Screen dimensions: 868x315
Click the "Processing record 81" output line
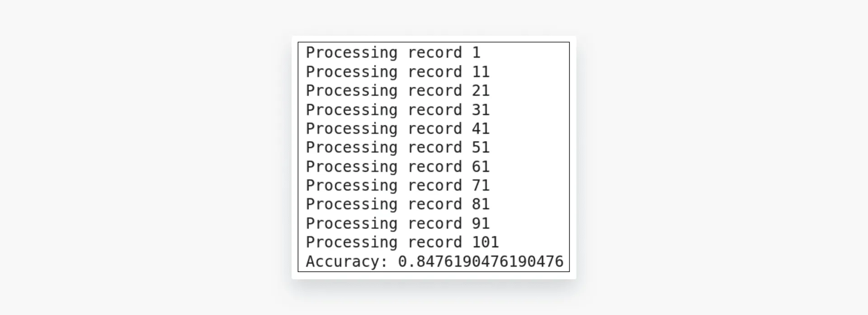point(397,204)
